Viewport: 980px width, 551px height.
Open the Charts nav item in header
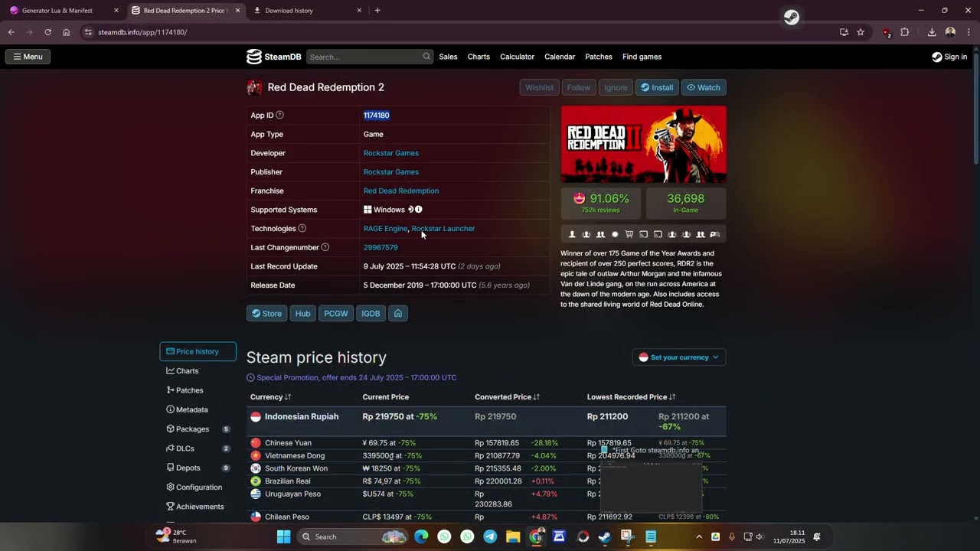[x=479, y=57]
